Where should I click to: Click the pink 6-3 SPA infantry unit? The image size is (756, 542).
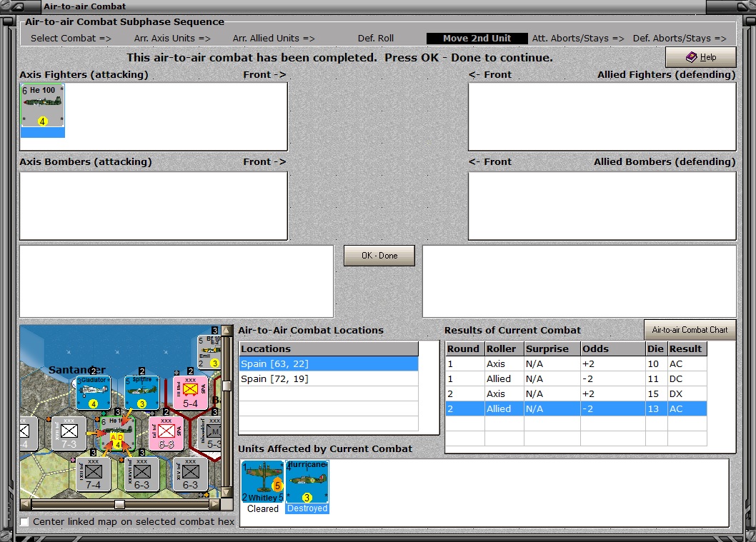[x=166, y=433]
